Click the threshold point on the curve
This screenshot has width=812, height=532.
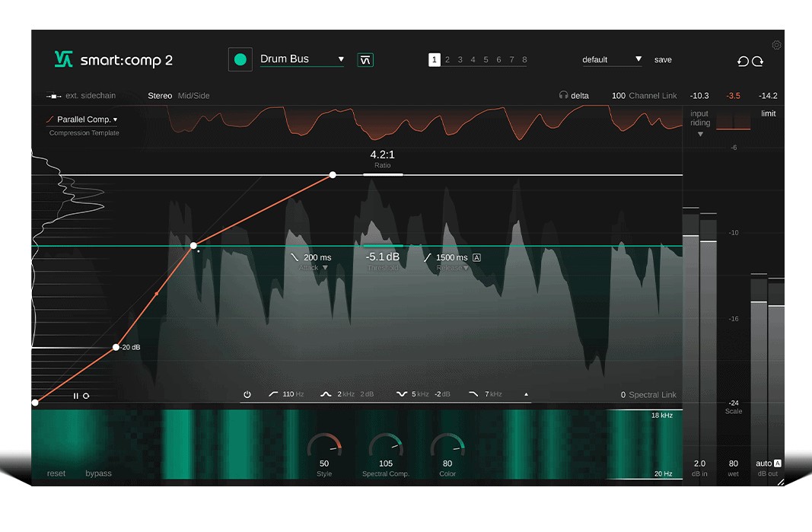pyautogui.click(x=194, y=246)
